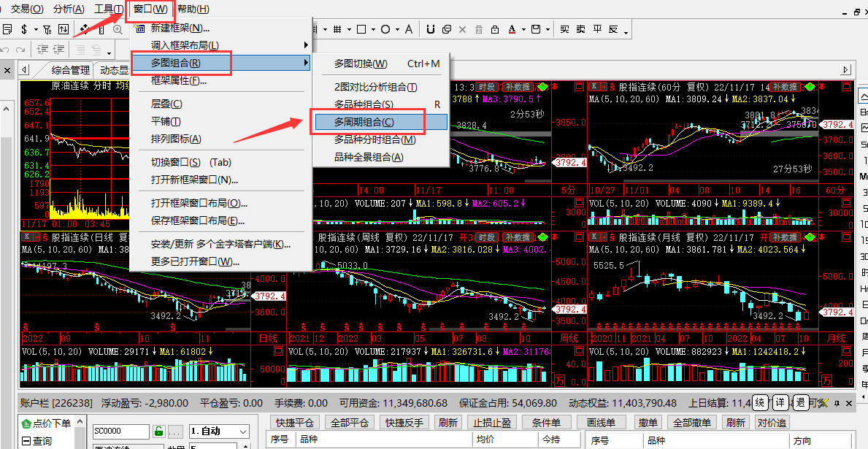This screenshot has height=449, width=868.
Task: Collapse the 查询 tree node
Action: pos(26,441)
